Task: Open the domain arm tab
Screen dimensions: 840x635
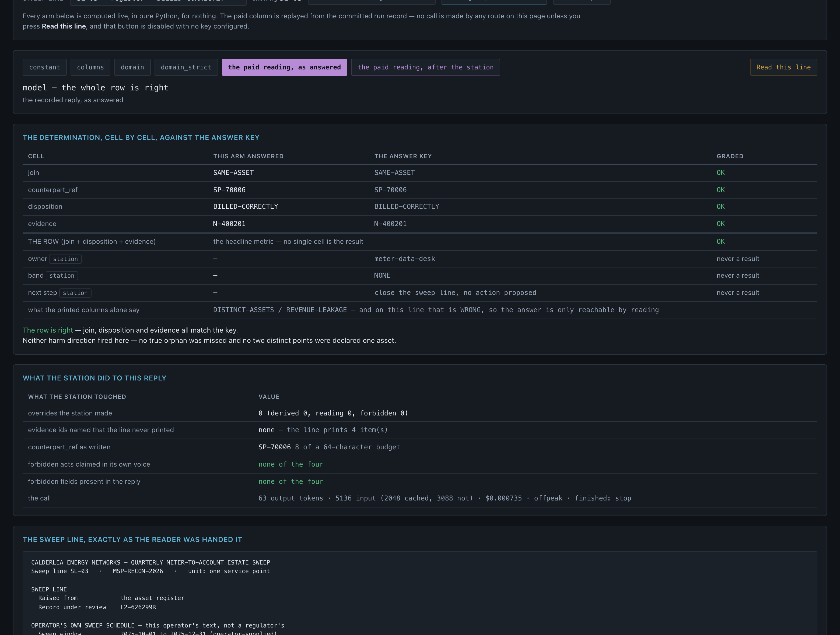Action: [x=132, y=67]
